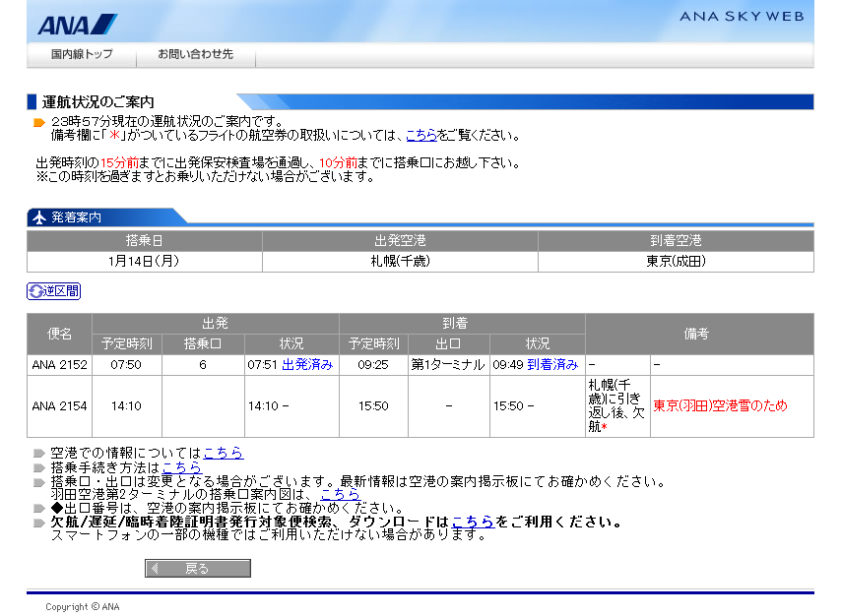Click the 1月14日(月) boarding date cell

click(x=145, y=262)
